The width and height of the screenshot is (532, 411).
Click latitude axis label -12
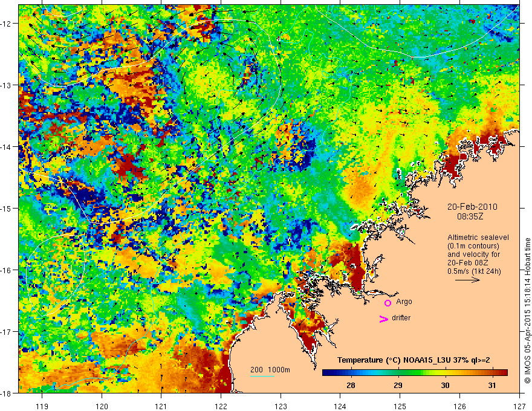(6, 24)
